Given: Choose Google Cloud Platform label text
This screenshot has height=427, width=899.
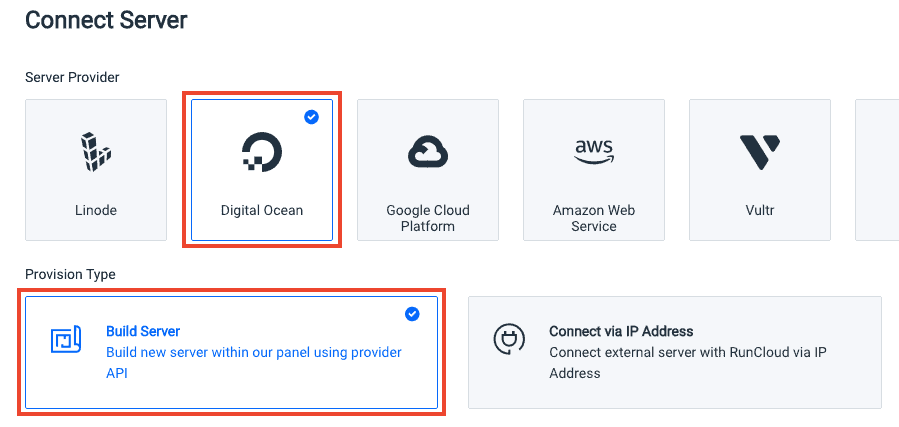Looking at the screenshot, I should 428,218.
